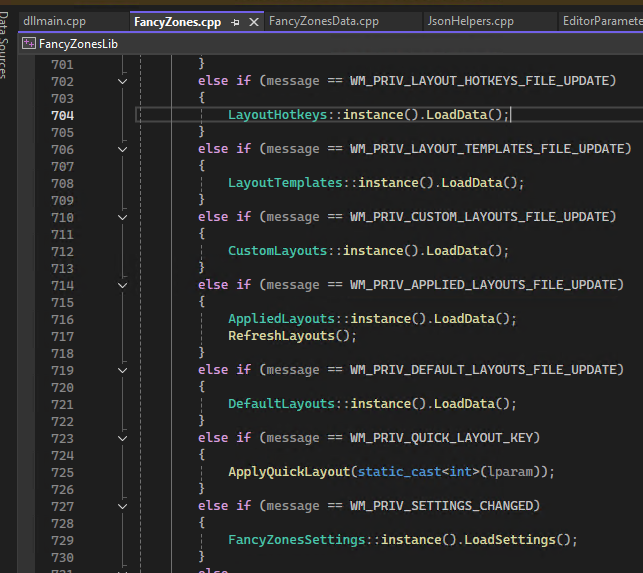This screenshot has height=573, width=643.
Task: Pin the FancyZones.cpp tab
Action: point(236,21)
